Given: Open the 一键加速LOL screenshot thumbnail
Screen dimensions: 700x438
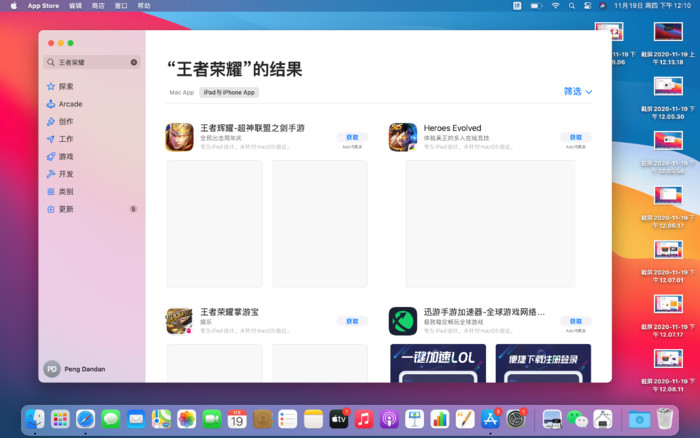Looking at the screenshot, I should tap(438, 362).
